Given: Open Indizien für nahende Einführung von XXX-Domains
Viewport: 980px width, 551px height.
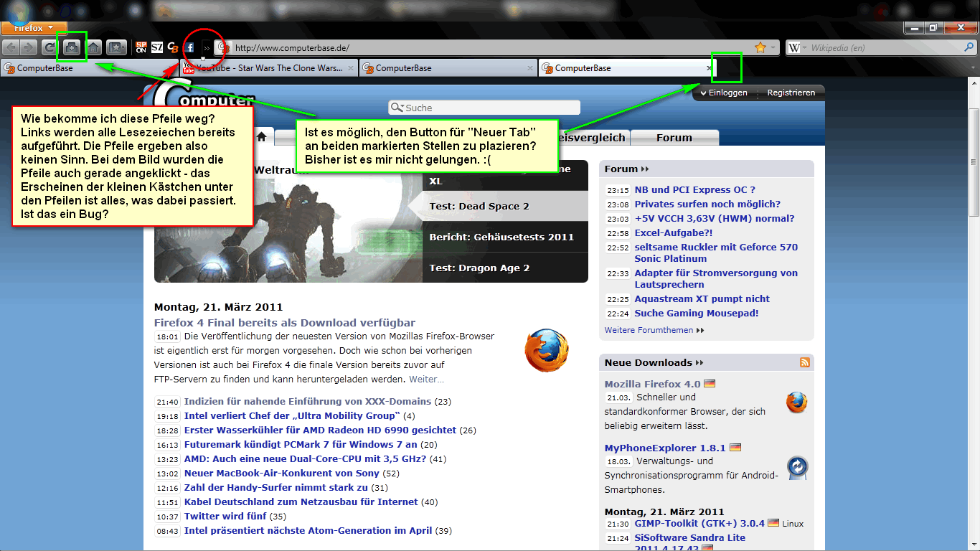Looking at the screenshot, I should point(308,401).
